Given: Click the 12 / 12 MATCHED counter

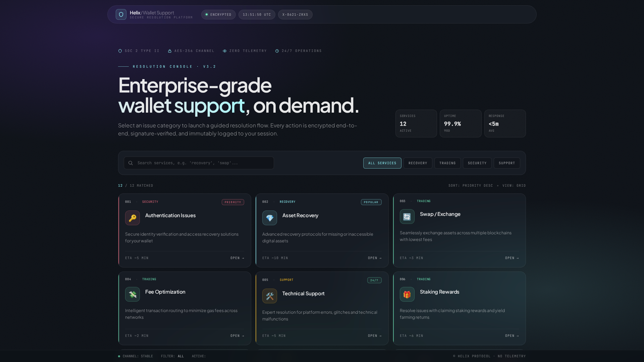Looking at the screenshot, I should coord(136,186).
